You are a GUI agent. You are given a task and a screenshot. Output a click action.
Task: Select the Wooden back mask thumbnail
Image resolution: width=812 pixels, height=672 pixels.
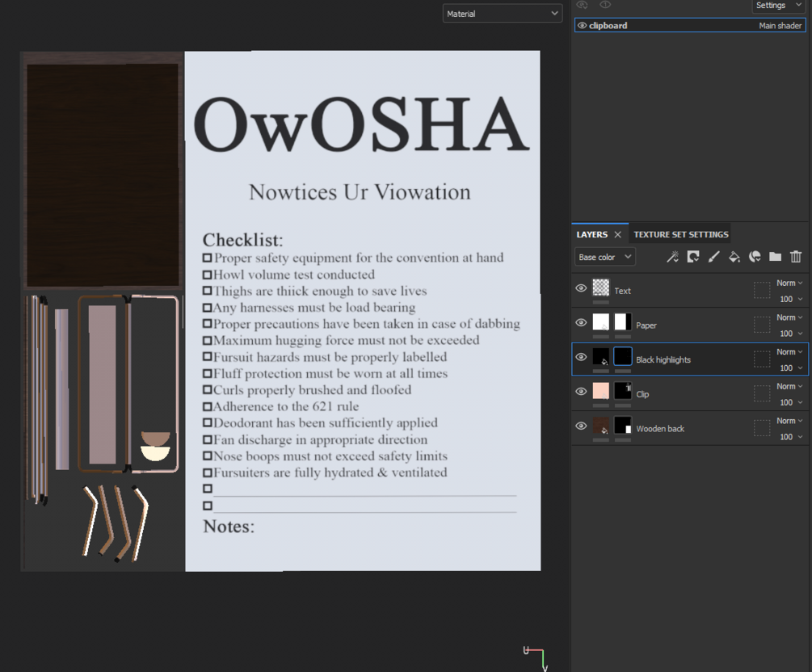click(x=622, y=425)
